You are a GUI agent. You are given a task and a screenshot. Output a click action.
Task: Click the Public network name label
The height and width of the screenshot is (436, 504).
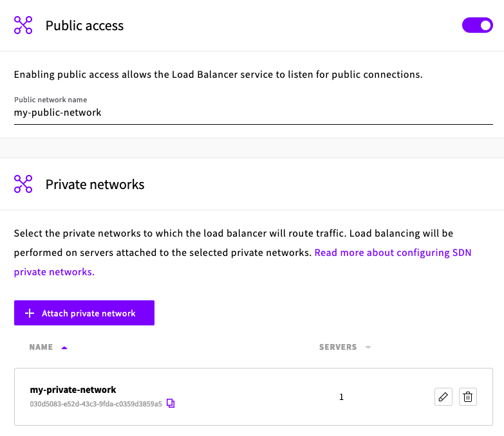point(50,100)
